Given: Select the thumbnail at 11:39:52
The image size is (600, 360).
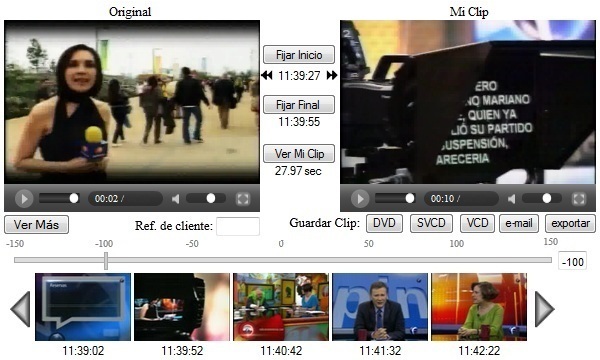Looking at the screenshot, I should (x=182, y=307).
